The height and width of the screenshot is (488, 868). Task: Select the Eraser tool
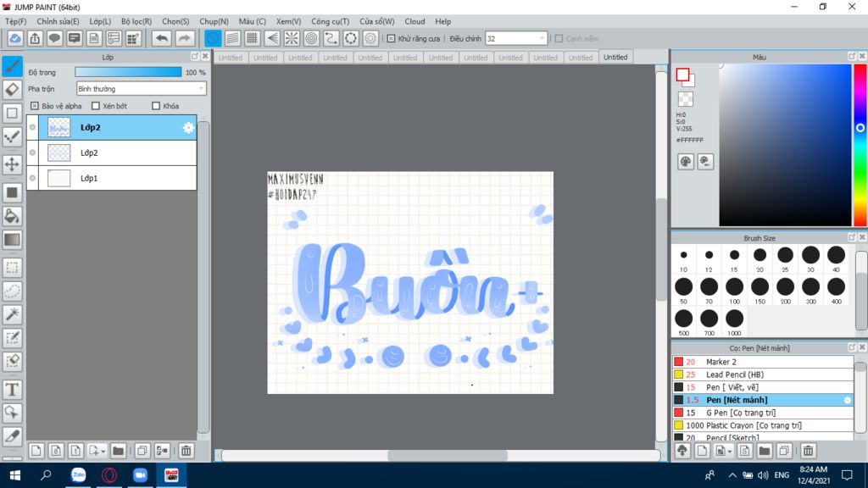pos(12,90)
